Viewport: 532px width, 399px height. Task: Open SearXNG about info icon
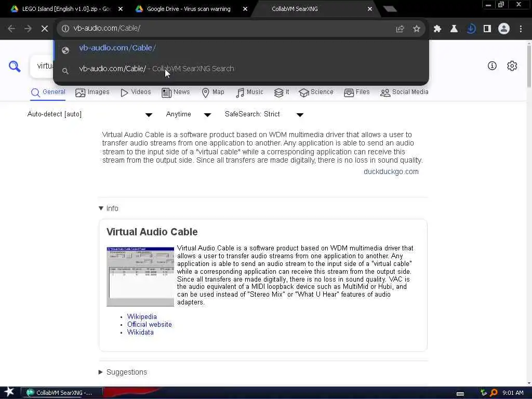492,66
